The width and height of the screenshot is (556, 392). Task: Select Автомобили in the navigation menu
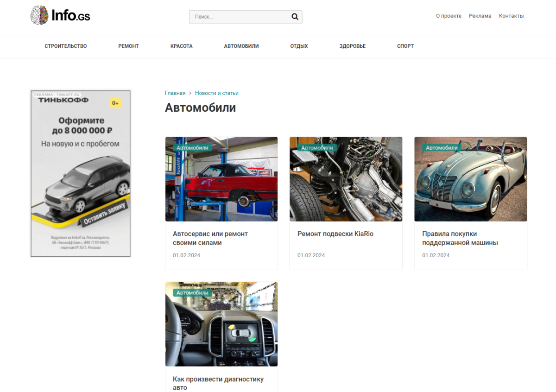pyautogui.click(x=241, y=46)
